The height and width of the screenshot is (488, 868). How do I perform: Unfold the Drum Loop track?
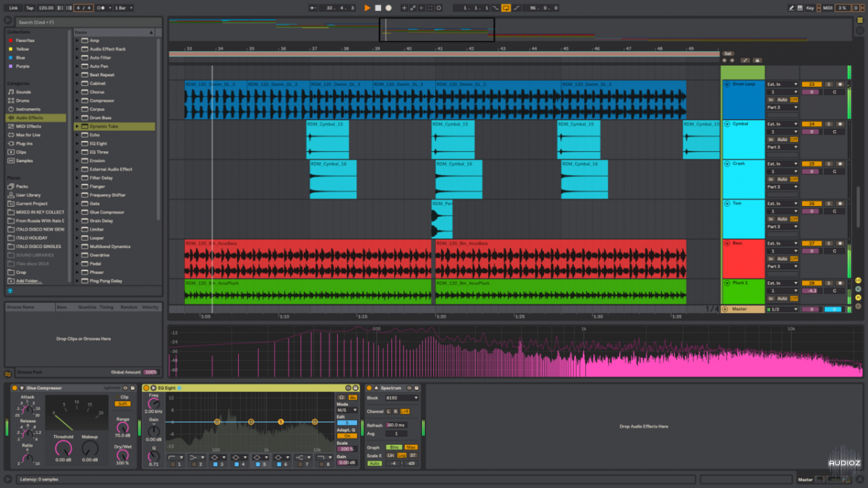pyautogui.click(x=727, y=84)
